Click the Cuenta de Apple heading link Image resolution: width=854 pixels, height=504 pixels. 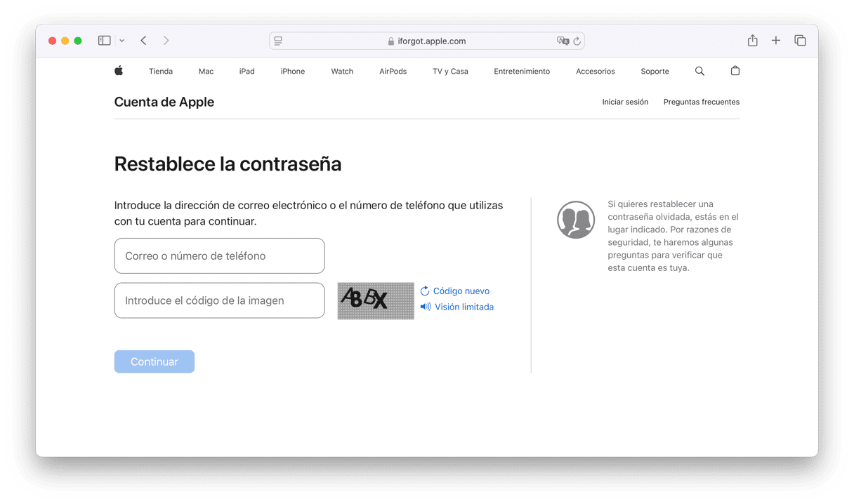[164, 102]
